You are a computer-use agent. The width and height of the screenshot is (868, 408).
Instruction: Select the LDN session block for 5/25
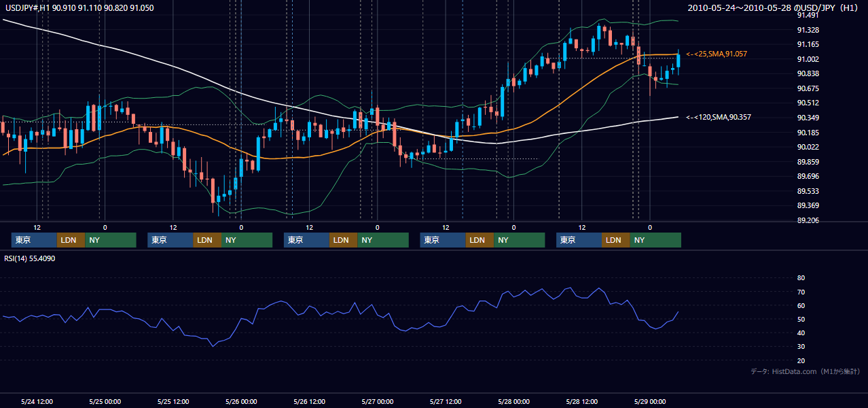click(x=207, y=240)
